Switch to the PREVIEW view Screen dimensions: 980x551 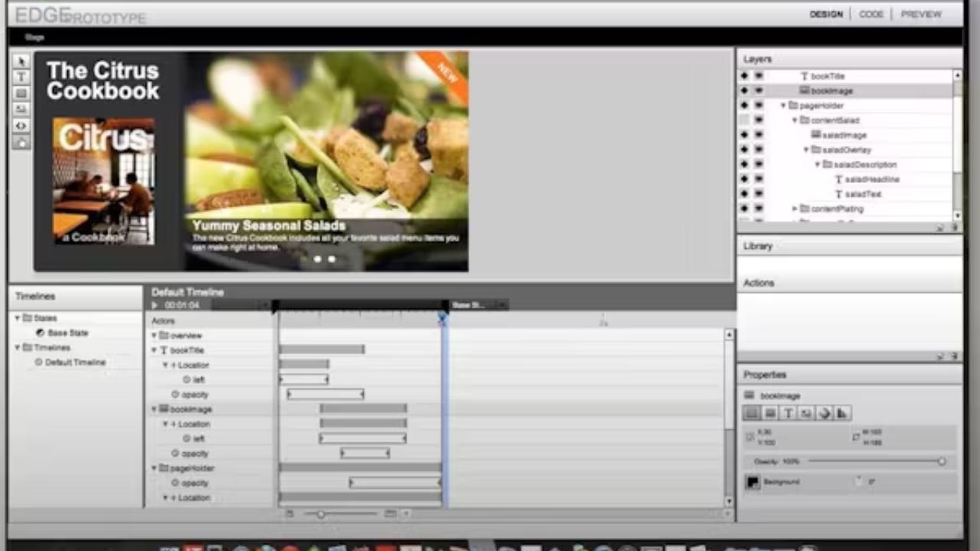(x=920, y=15)
